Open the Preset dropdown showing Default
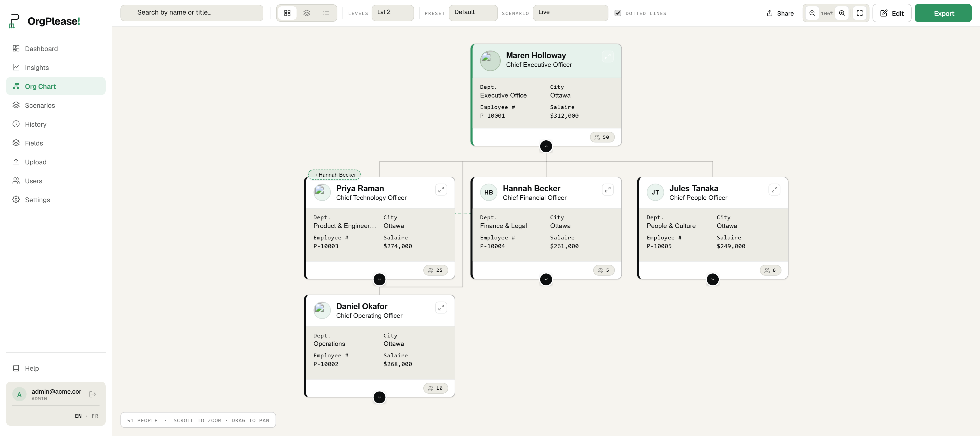 click(x=473, y=13)
